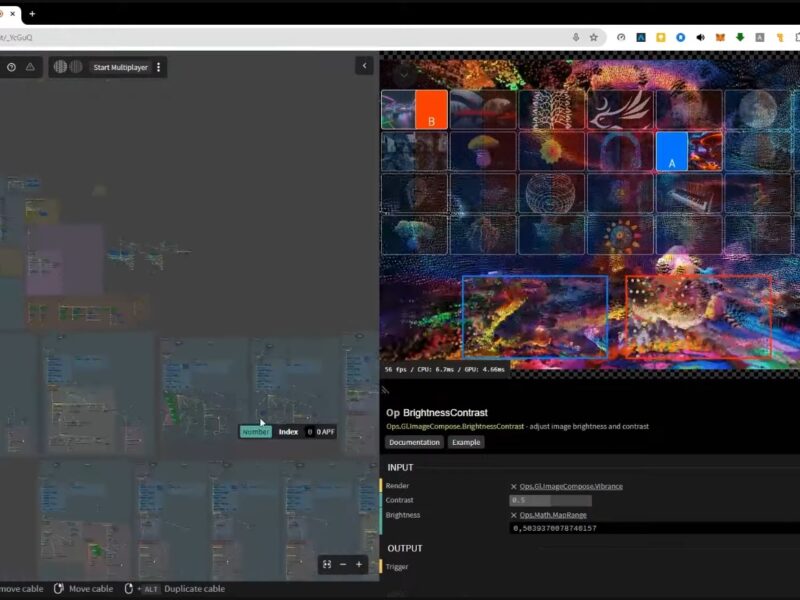Click the Contrast value slider

(x=550, y=500)
